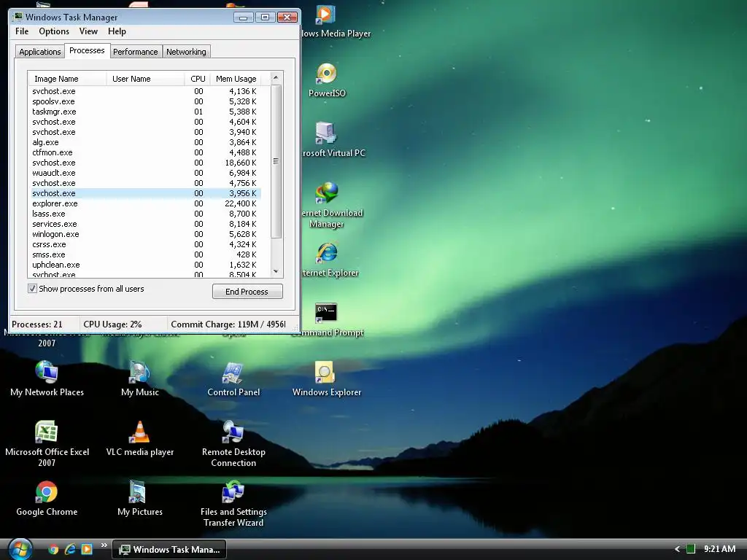Select the alg.exe process row
This screenshot has width=747, height=560.
146,142
